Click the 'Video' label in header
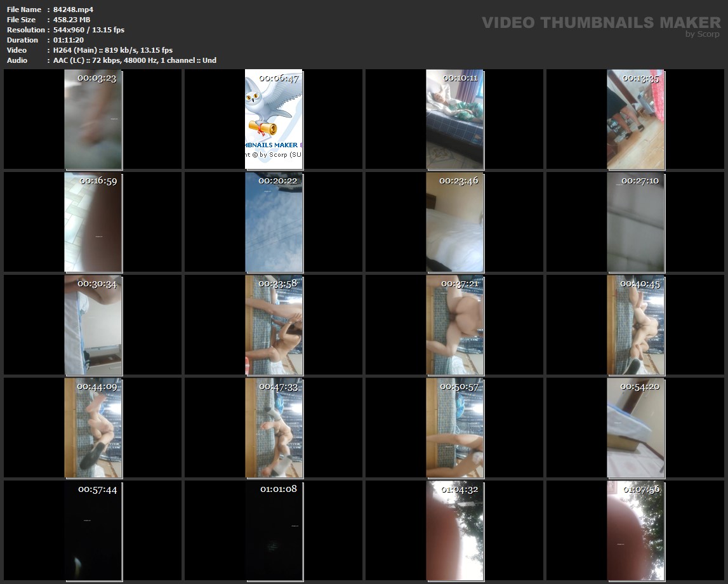 [x=17, y=50]
